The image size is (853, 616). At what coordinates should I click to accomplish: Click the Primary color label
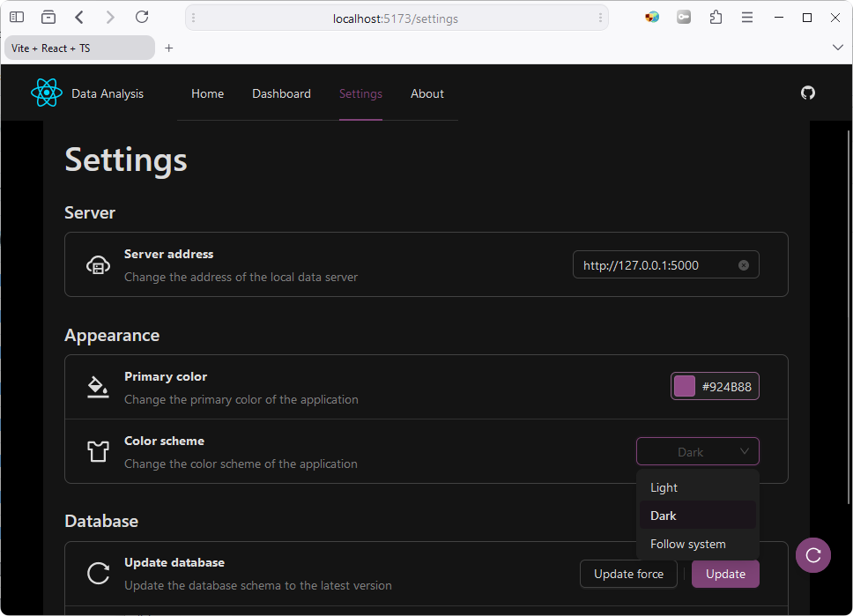tap(166, 376)
